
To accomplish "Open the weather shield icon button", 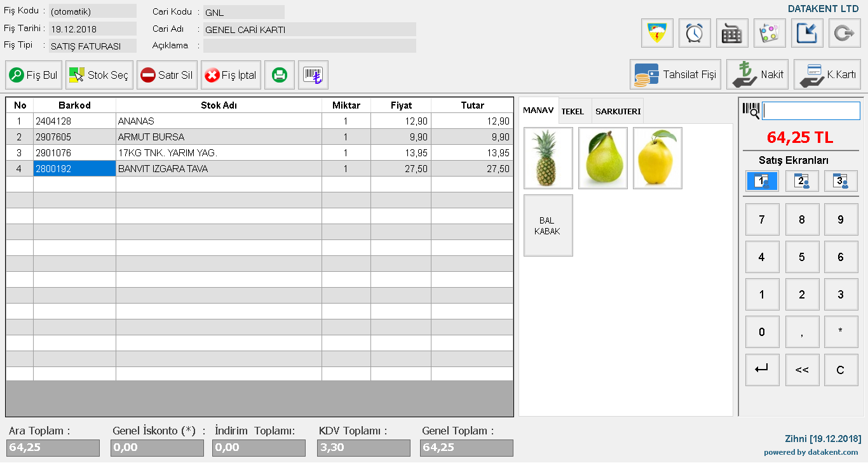I will tap(657, 33).
